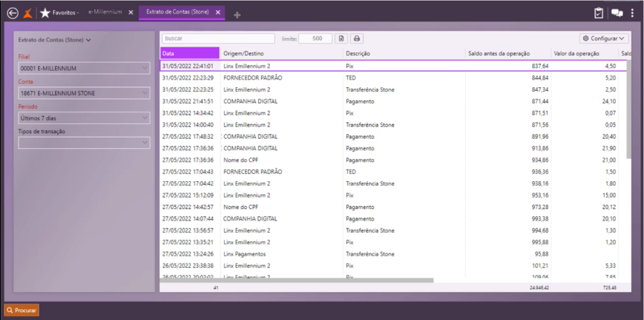
Task: Click FORNECEDOR PADRÃO in 17:04:43 row
Action: click(253, 172)
